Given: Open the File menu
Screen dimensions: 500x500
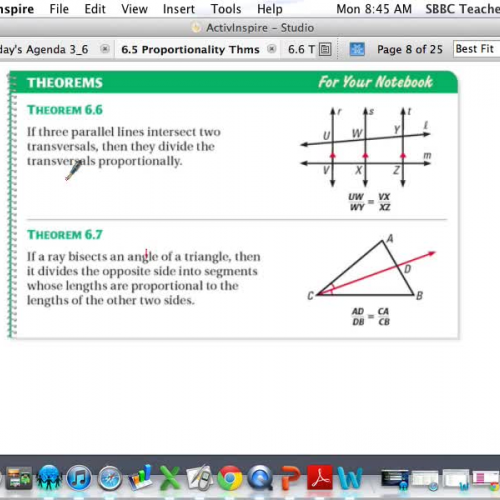Looking at the screenshot, I should click(x=59, y=9).
